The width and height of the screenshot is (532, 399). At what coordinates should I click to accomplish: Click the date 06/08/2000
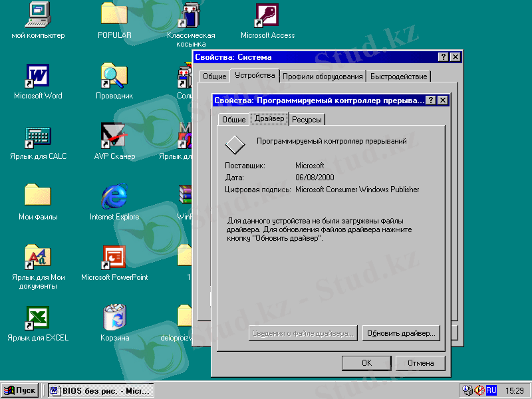[x=315, y=178]
